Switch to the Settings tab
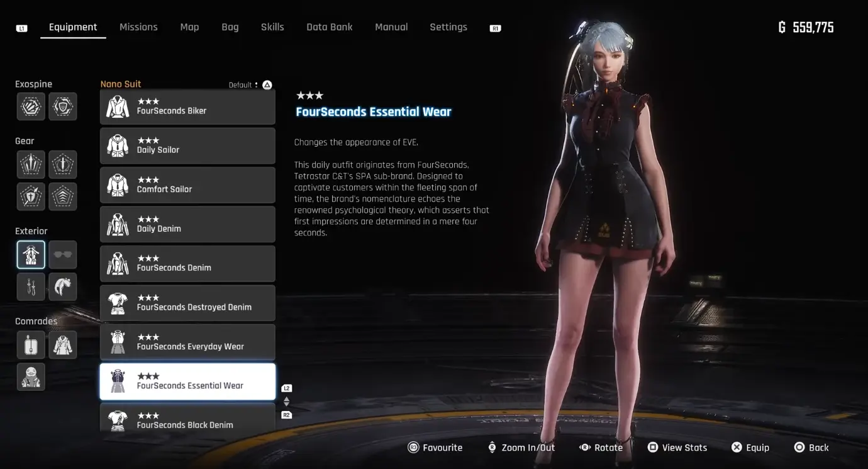 click(x=448, y=27)
